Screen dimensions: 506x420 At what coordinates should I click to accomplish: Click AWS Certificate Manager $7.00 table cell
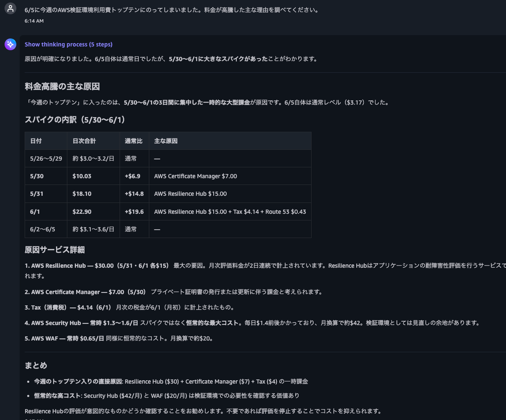pyautogui.click(x=230, y=176)
